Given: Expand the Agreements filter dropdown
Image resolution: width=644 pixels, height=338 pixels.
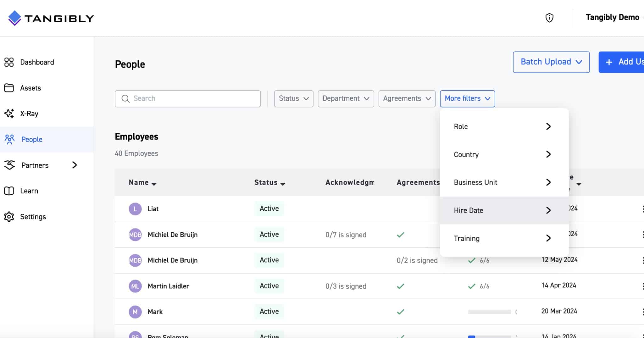Looking at the screenshot, I should [x=407, y=99].
